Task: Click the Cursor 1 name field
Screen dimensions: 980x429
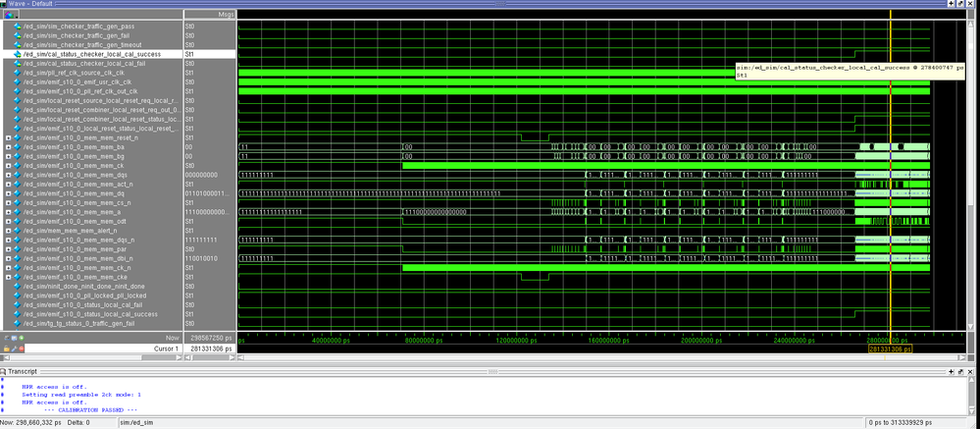Action: pyautogui.click(x=104, y=349)
